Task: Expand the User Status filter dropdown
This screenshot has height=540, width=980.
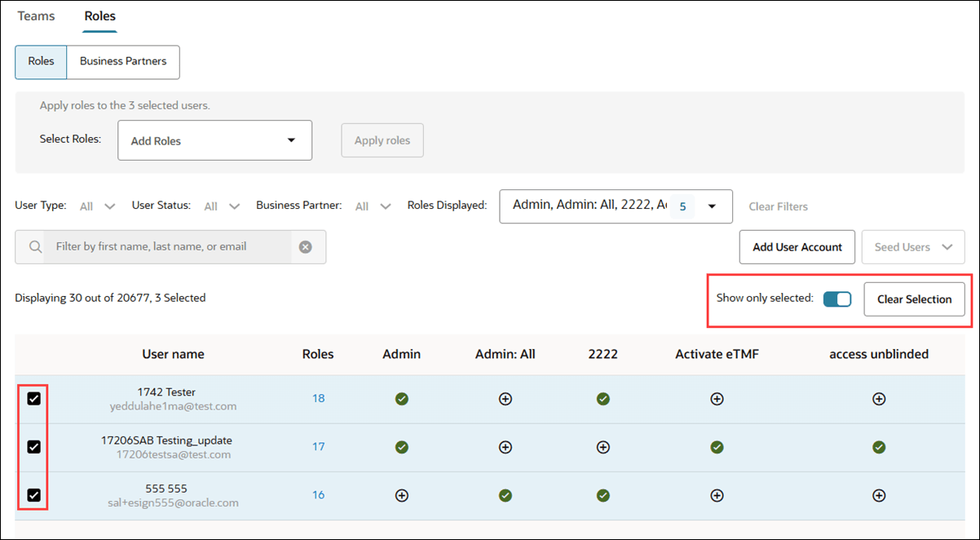Action: (220, 206)
